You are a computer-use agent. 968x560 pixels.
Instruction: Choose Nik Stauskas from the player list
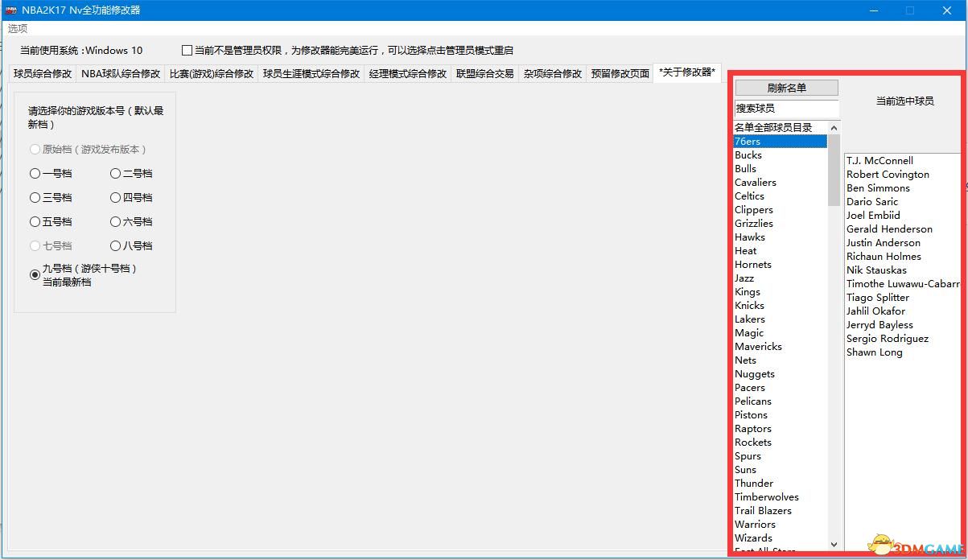click(x=903, y=270)
